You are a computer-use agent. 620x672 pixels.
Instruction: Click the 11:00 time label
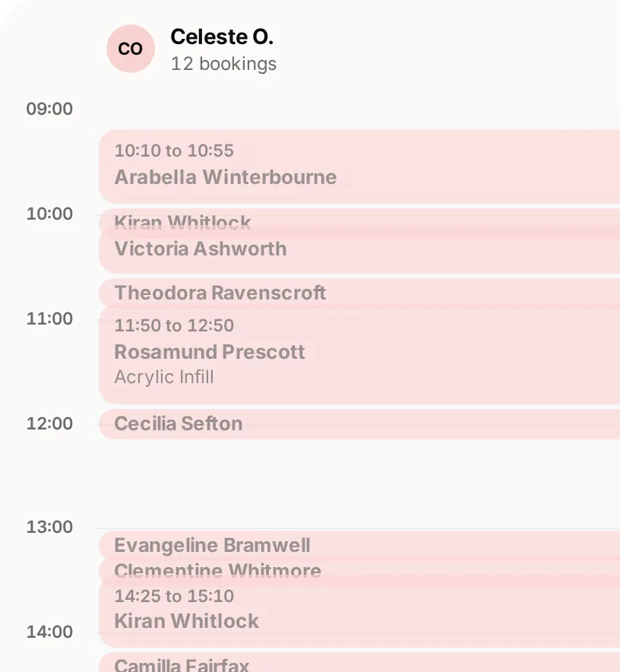[x=49, y=319]
